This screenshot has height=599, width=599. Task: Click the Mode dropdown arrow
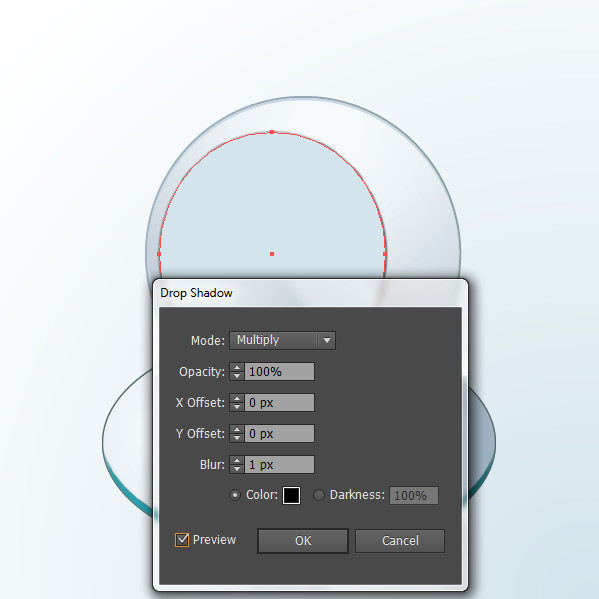pyautogui.click(x=327, y=340)
